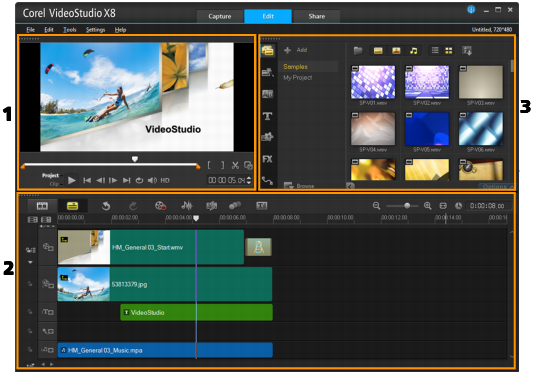
Task: Open the Edit menu in the menu bar
Action: [49, 30]
